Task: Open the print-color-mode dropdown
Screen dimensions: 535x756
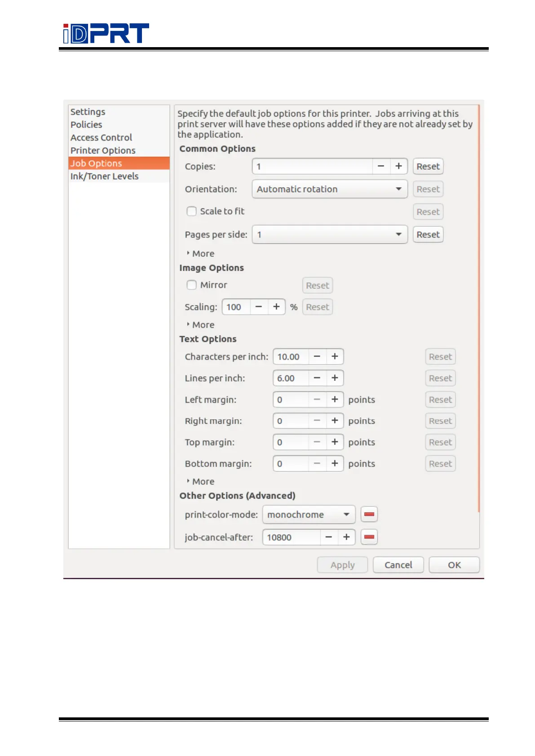Action: 309,514
